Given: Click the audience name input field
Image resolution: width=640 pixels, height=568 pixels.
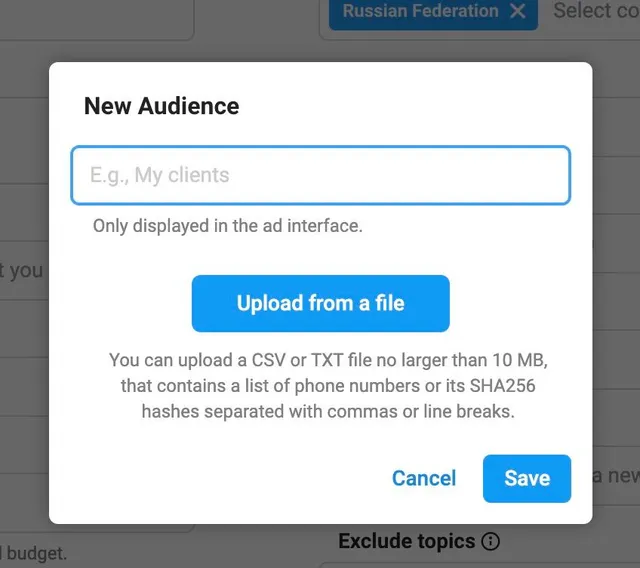Looking at the screenshot, I should tap(320, 175).
